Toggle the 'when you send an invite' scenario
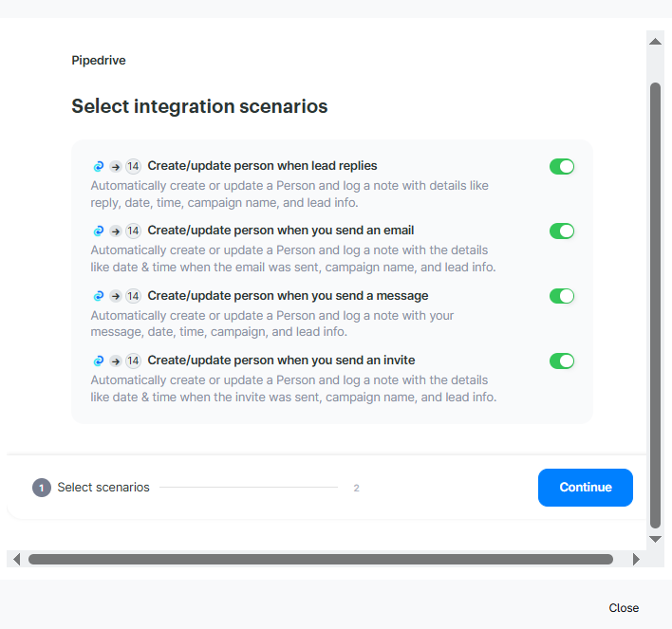 tap(562, 361)
